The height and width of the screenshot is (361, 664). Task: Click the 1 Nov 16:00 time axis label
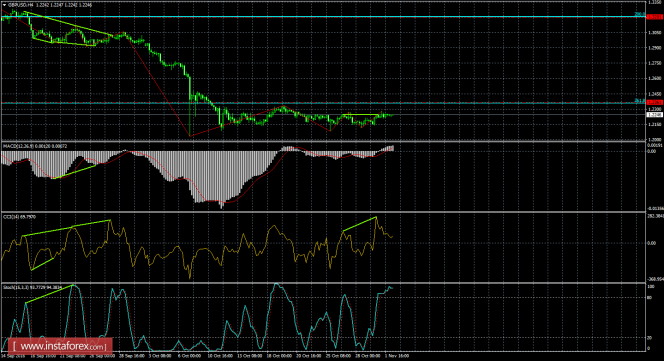pos(397,356)
